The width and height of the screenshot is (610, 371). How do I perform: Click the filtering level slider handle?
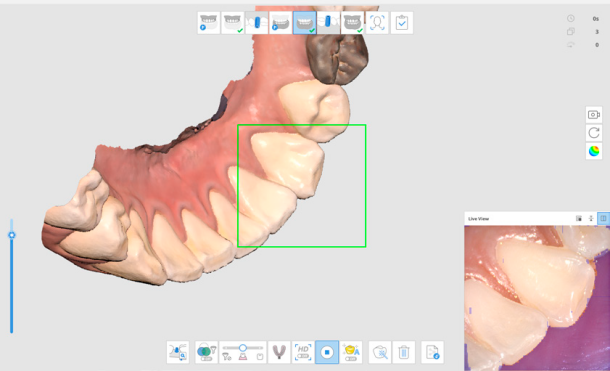coord(243,347)
